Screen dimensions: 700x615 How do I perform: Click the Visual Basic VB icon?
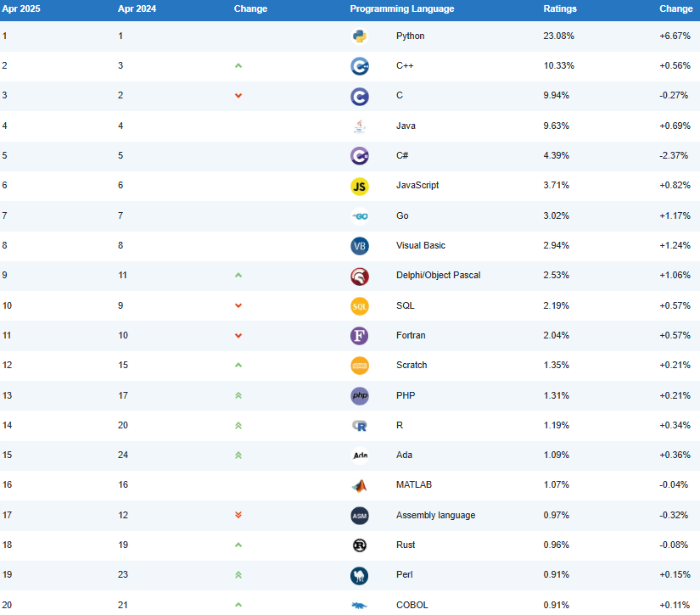pyautogui.click(x=359, y=246)
